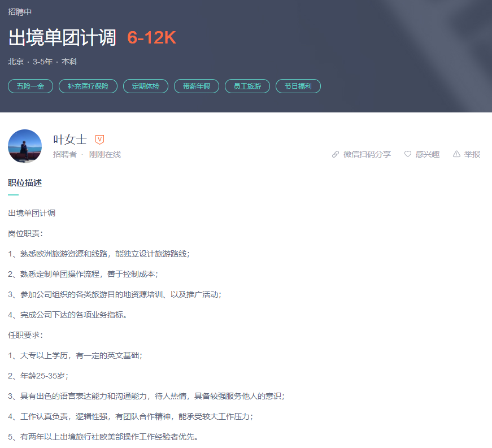The width and height of the screenshot is (492, 448).
Task: Click the 微信扫码分享 text
Action: tap(367, 154)
